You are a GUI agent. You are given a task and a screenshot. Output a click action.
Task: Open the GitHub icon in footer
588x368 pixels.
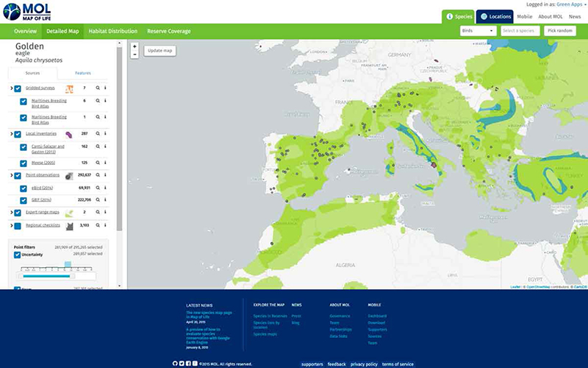pyautogui.click(x=175, y=364)
